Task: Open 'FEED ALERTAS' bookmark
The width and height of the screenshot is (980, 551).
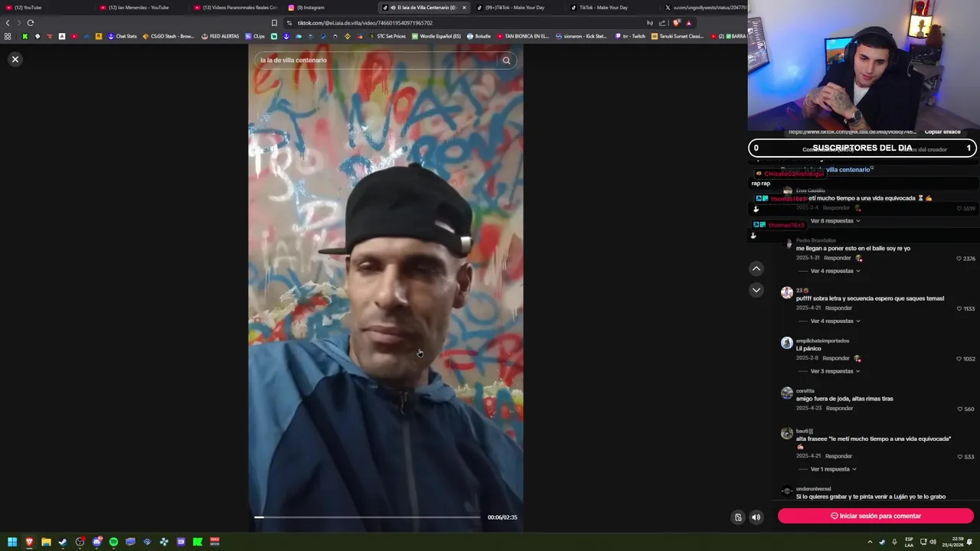Action: point(220,36)
